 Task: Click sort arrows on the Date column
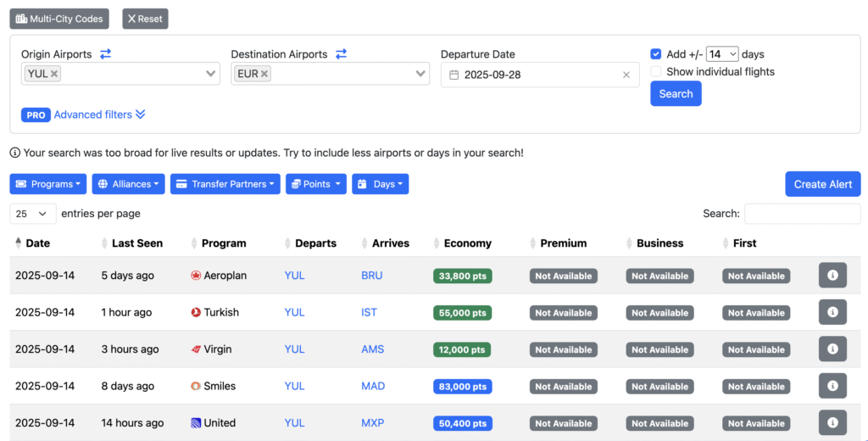(19, 243)
